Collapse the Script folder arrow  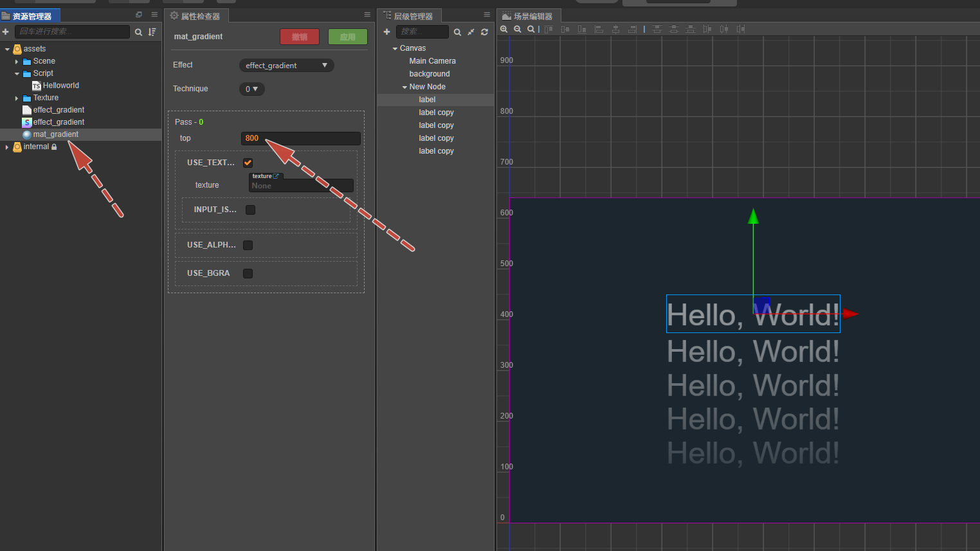coord(17,74)
